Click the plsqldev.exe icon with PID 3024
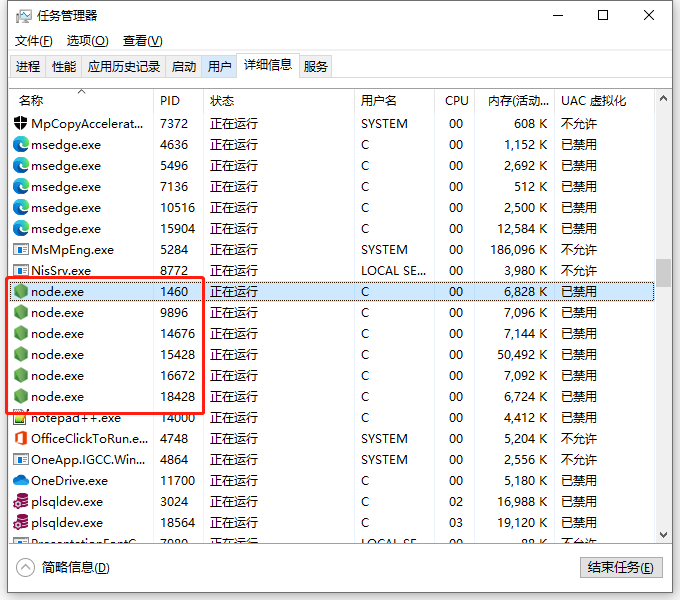Image resolution: width=680 pixels, height=600 pixels. [x=21, y=502]
